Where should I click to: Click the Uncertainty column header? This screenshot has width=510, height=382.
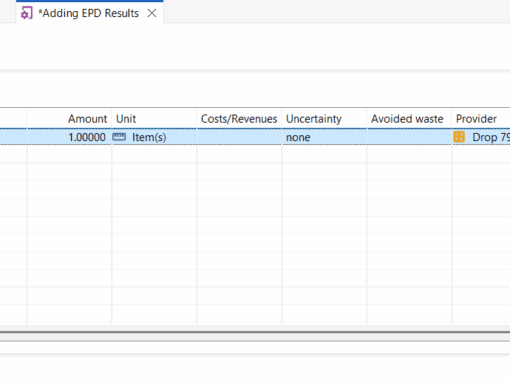(x=324, y=119)
